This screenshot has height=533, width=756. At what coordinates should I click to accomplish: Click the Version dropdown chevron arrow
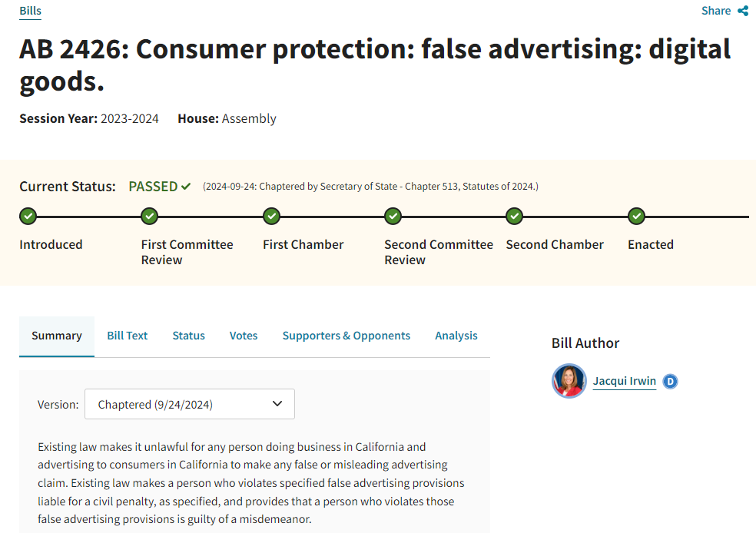[x=277, y=404]
